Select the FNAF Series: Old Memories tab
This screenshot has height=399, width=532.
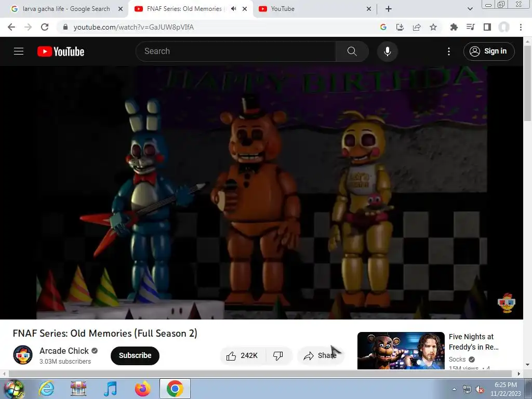184,9
